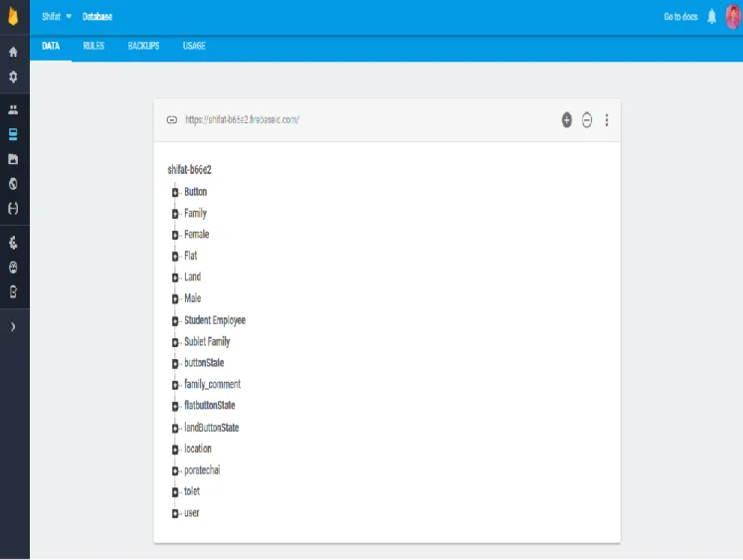Open the Functions brackets icon
Image resolution: width=743 pixels, height=560 pixels.
(13, 209)
